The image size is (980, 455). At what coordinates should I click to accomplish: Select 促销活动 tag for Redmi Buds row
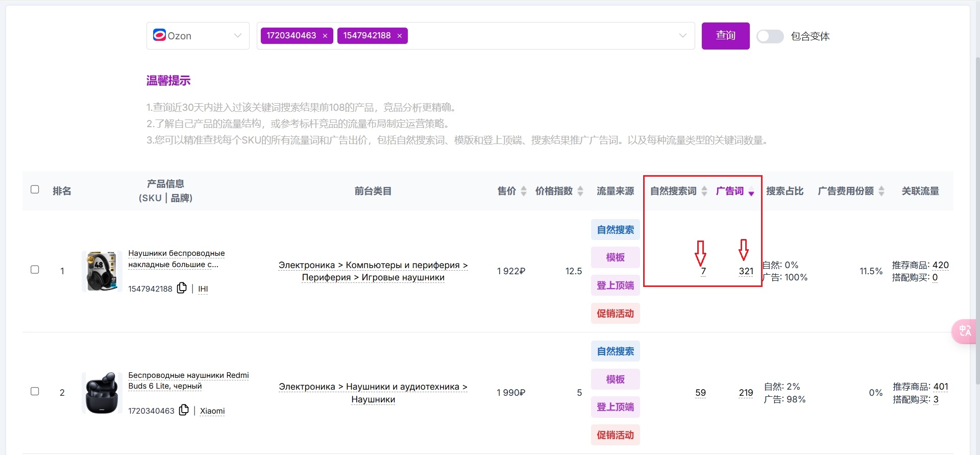(616, 435)
